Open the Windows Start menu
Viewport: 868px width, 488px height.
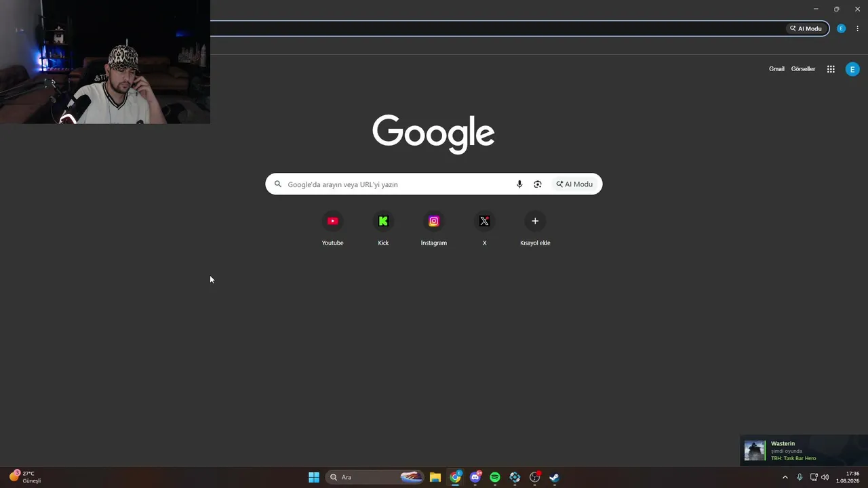tap(314, 477)
